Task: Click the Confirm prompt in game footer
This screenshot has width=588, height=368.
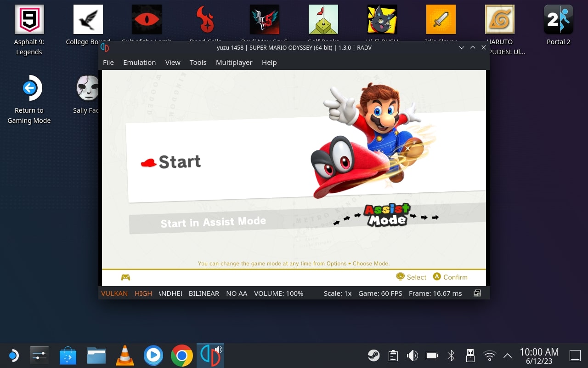Action: pyautogui.click(x=450, y=277)
